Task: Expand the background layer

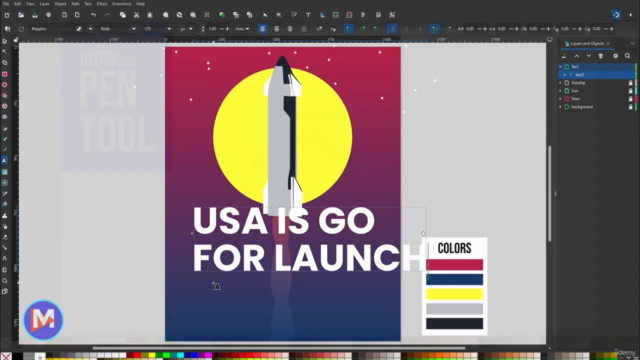Action: (x=560, y=107)
